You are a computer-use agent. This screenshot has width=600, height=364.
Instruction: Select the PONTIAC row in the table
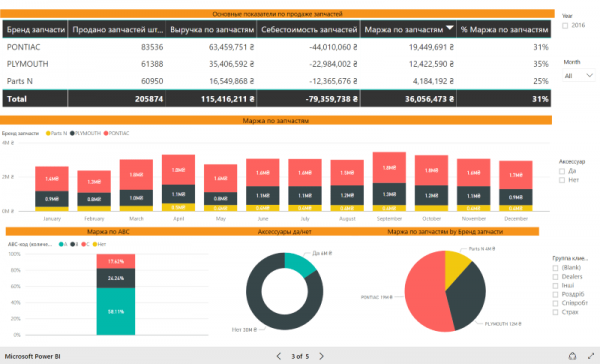[277, 47]
